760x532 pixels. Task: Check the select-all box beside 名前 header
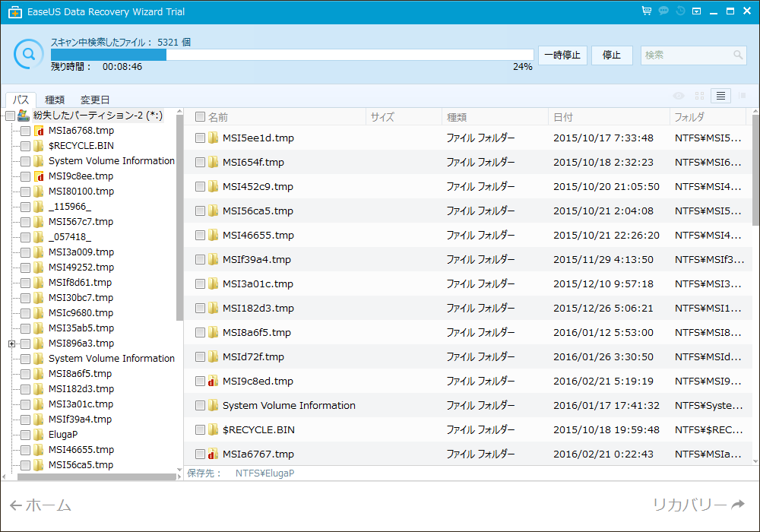coord(200,117)
